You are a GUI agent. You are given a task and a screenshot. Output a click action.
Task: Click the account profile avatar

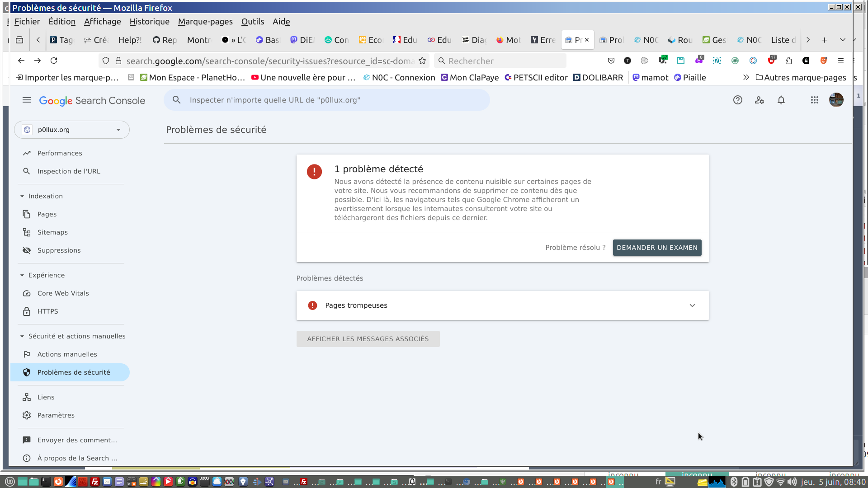836,100
